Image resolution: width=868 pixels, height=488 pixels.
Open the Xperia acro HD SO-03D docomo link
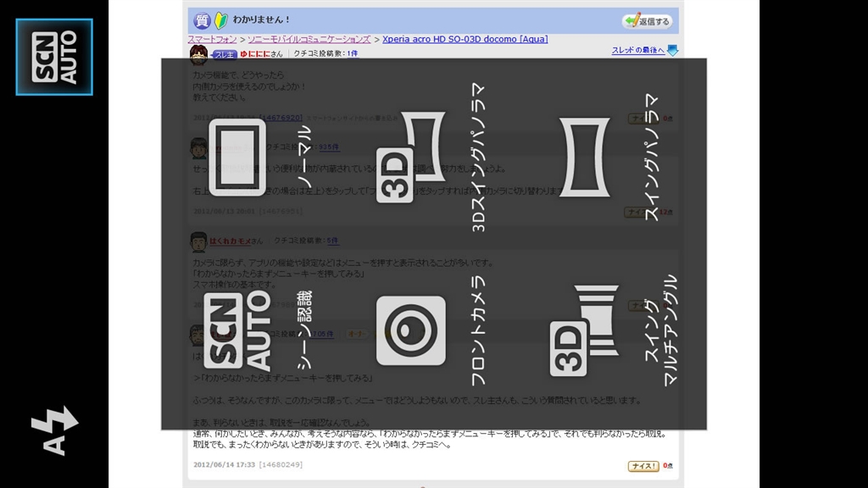(x=465, y=39)
